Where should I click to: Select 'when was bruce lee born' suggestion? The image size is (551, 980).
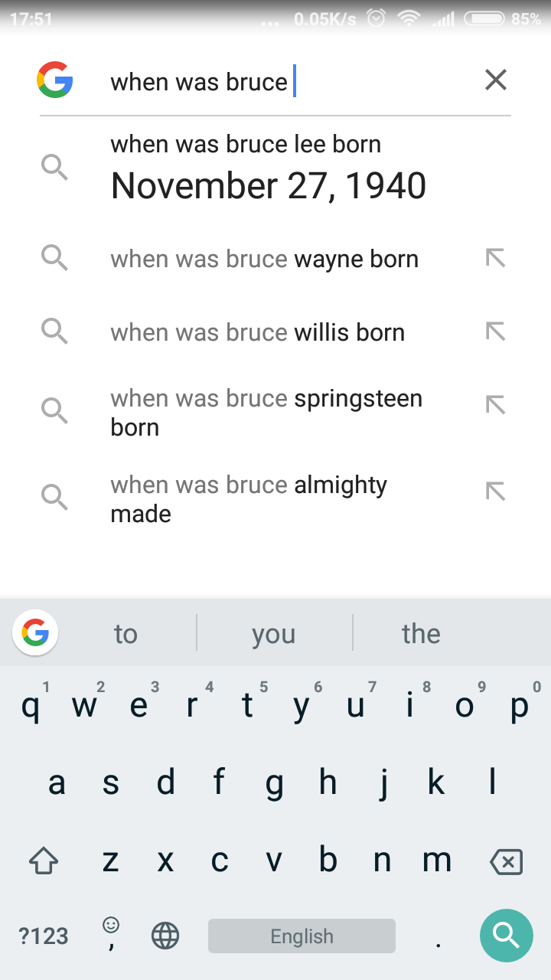[x=275, y=168]
